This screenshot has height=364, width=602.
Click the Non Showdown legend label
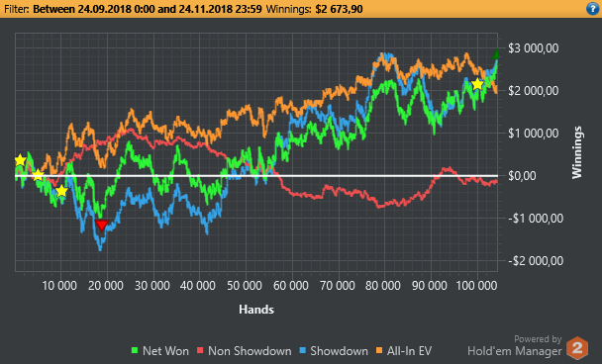click(250, 351)
